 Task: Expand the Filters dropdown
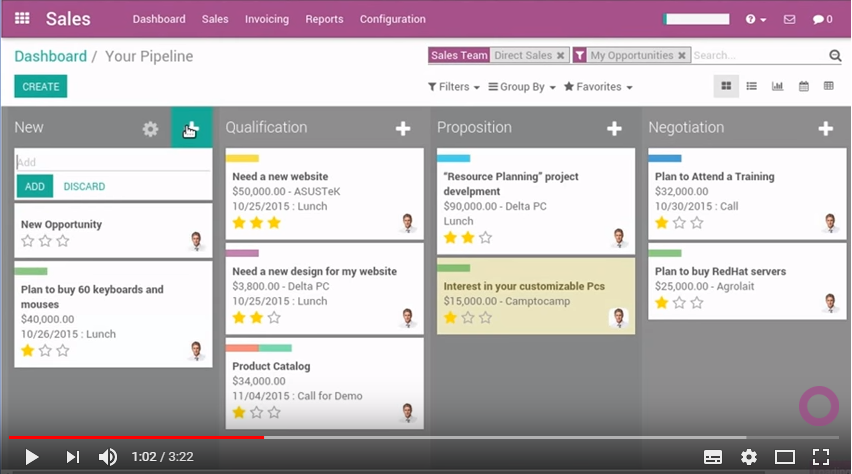453,87
